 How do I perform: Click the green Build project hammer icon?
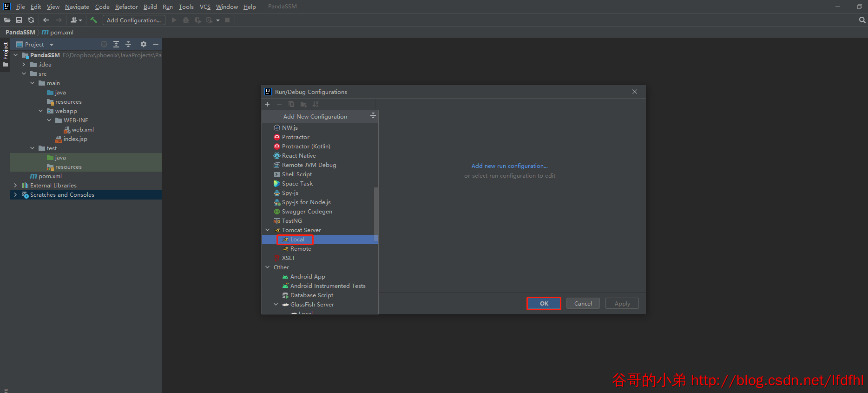(93, 20)
